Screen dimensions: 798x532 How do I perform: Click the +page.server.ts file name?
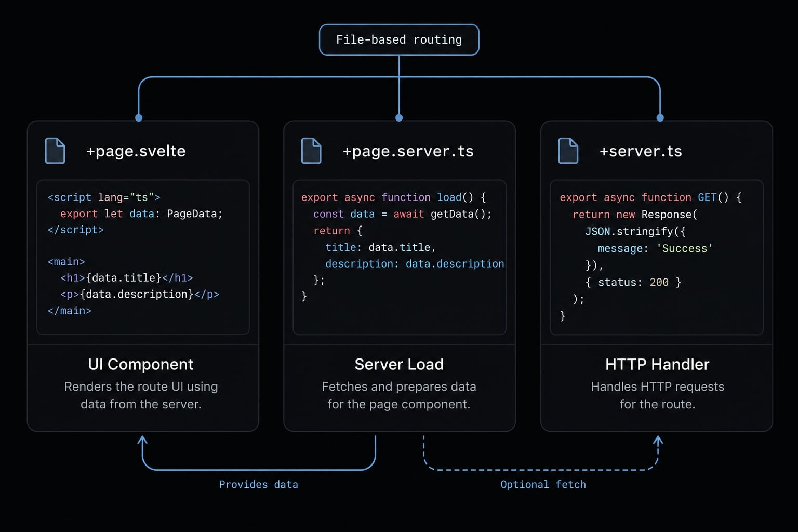coord(408,151)
